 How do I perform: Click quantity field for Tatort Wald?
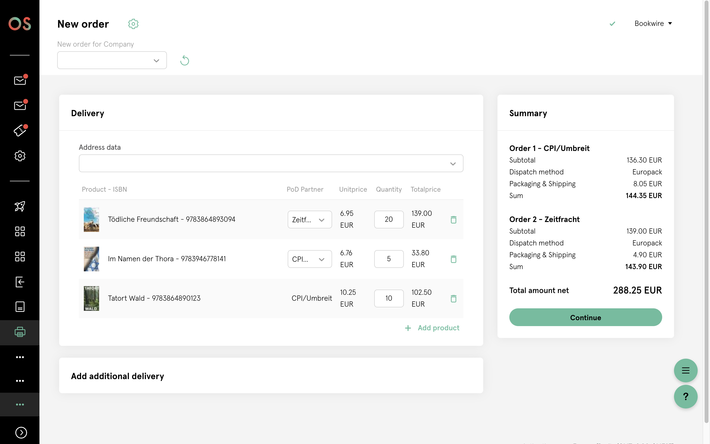pos(388,298)
